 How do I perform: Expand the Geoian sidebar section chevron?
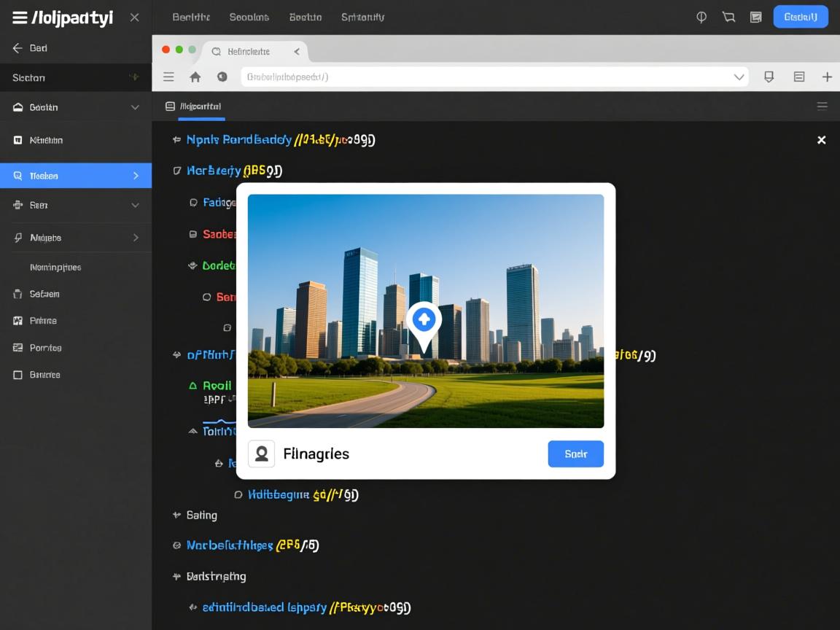(x=135, y=107)
